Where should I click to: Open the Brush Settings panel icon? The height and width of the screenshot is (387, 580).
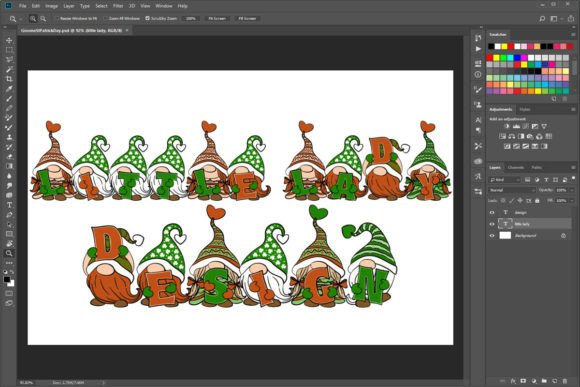pos(478,90)
